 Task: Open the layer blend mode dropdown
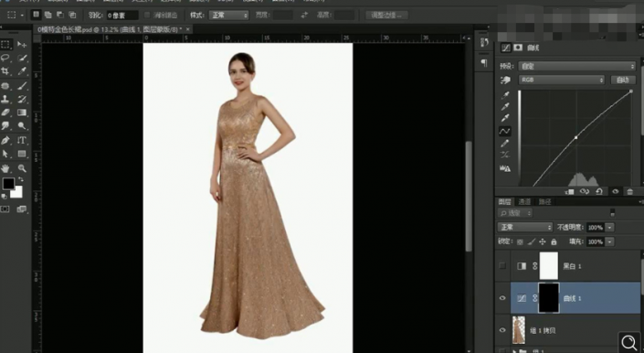point(525,227)
